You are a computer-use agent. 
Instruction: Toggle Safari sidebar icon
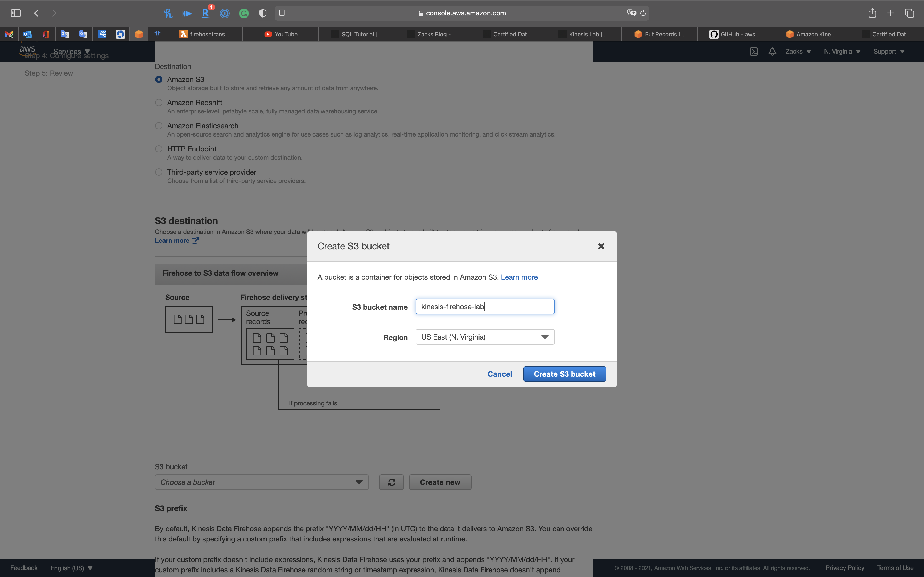coord(16,13)
